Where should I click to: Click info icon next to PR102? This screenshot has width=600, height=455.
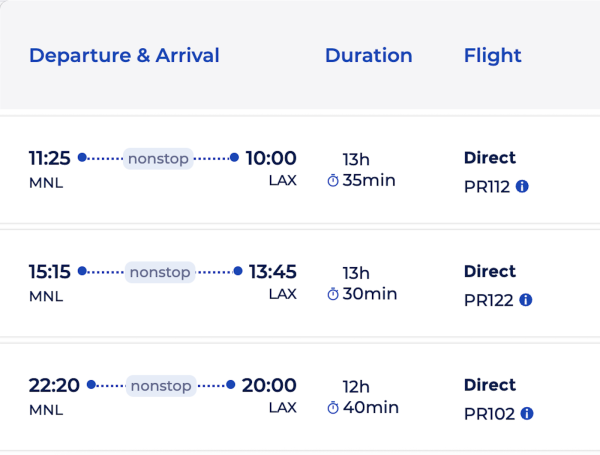point(527,413)
